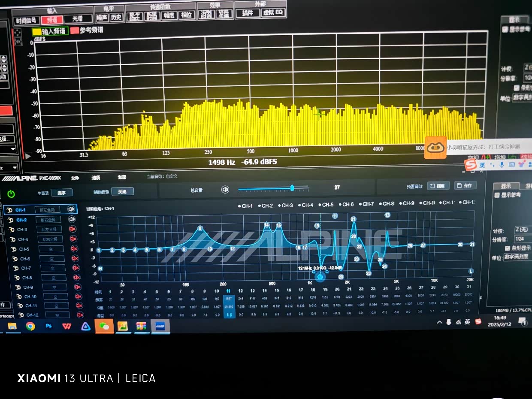Open CH-2 前右全频 speaker type dropdown
Image resolution: width=532 pixels, height=399 pixels.
click(48, 220)
